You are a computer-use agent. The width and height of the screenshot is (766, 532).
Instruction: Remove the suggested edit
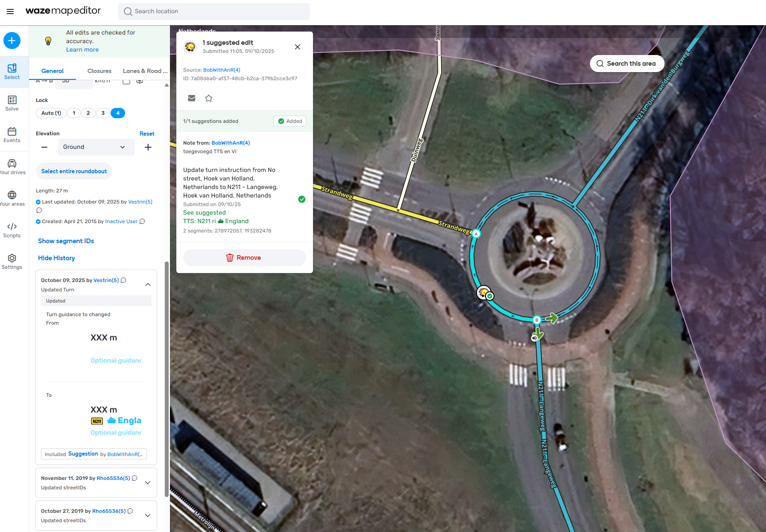[244, 258]
